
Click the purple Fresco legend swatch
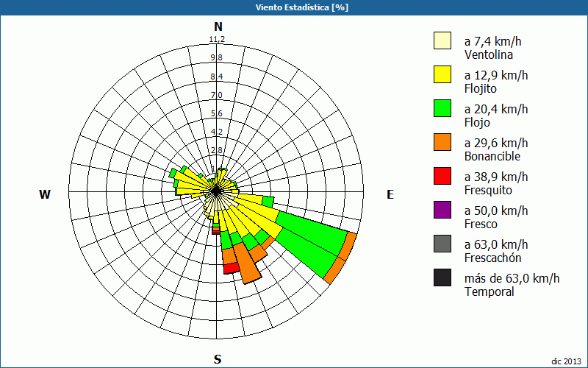(x=442, y=210)
